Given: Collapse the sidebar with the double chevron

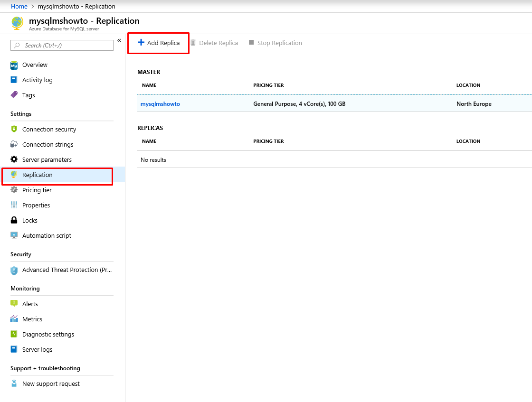Looking at the screenshot, I should pos(119,40).
